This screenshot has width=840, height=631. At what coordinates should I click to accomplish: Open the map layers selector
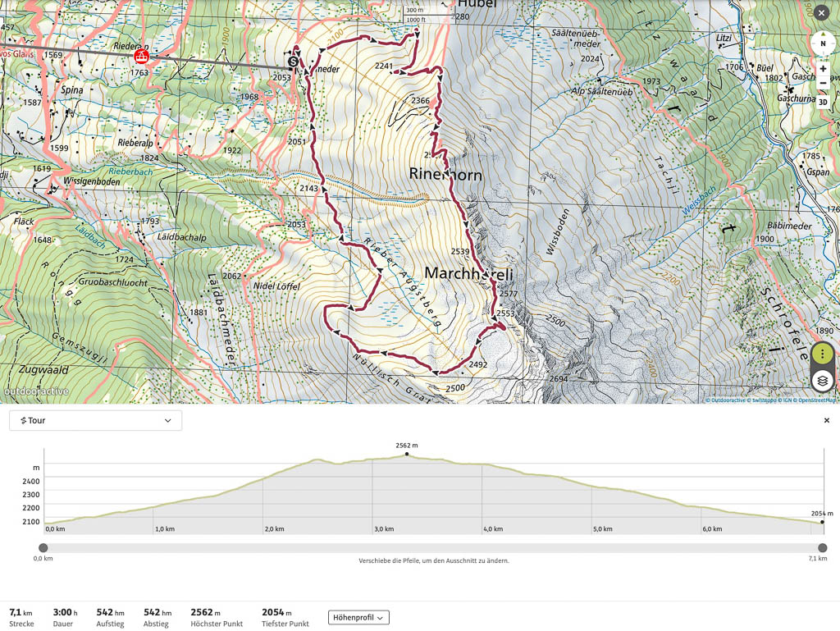(x=823, y=381)
